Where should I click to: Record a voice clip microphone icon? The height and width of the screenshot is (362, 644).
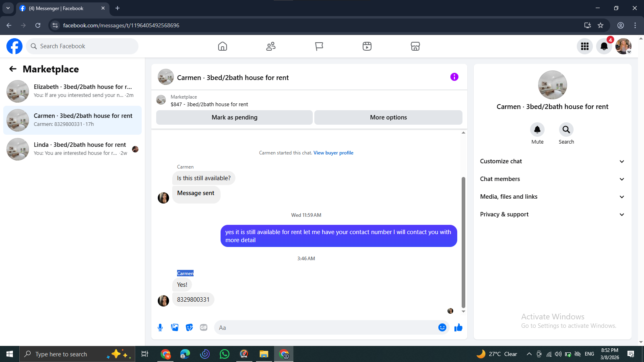(x=160, y=327)
